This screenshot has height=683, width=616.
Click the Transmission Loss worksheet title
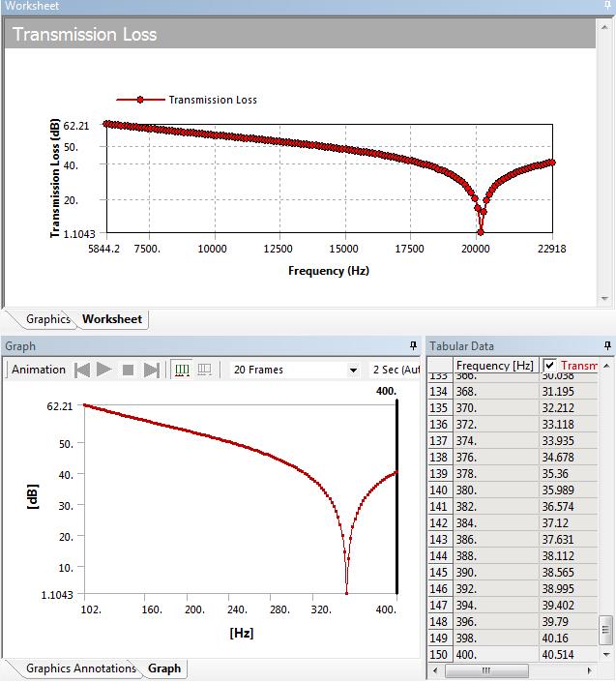(84, 35)
